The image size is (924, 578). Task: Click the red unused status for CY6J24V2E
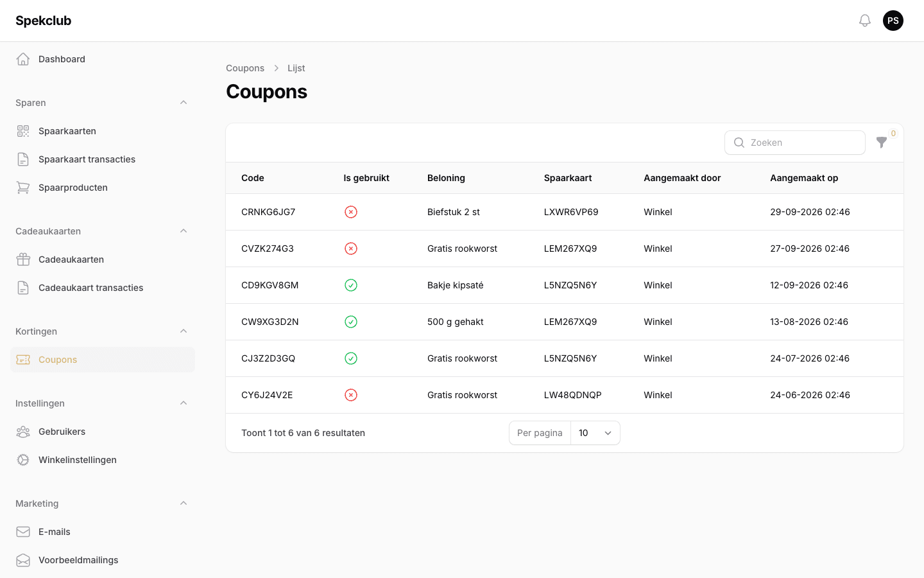(x=351, y=395)
